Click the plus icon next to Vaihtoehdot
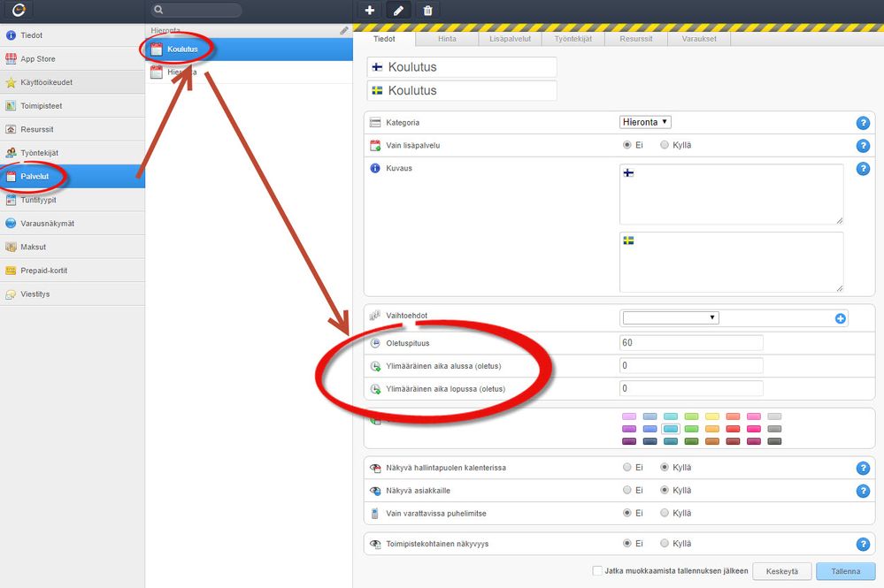 (840, 319)
